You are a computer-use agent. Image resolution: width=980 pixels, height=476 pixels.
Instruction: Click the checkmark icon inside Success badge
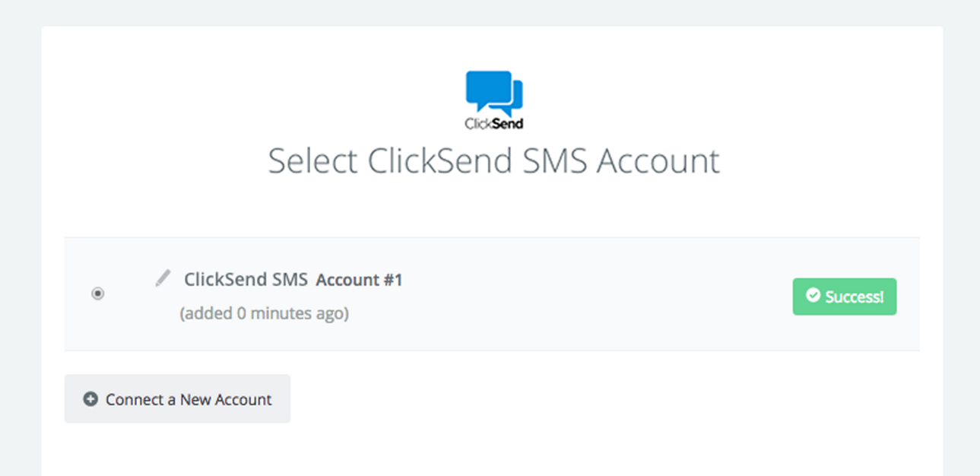813,295
